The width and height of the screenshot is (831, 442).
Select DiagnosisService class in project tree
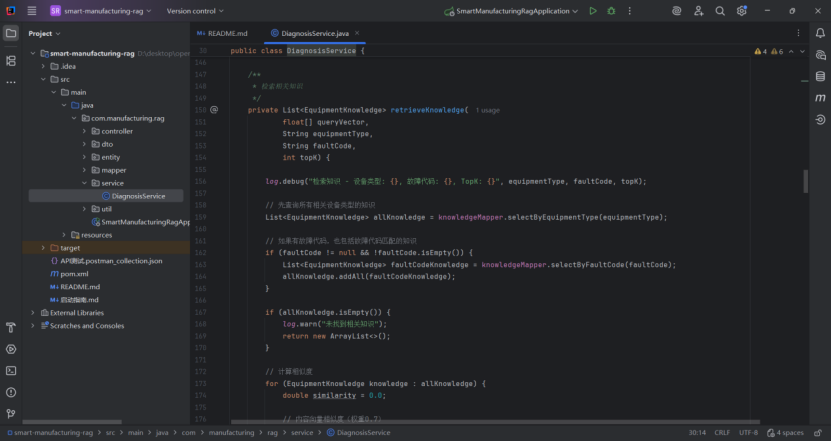click(x=133, y=196)
